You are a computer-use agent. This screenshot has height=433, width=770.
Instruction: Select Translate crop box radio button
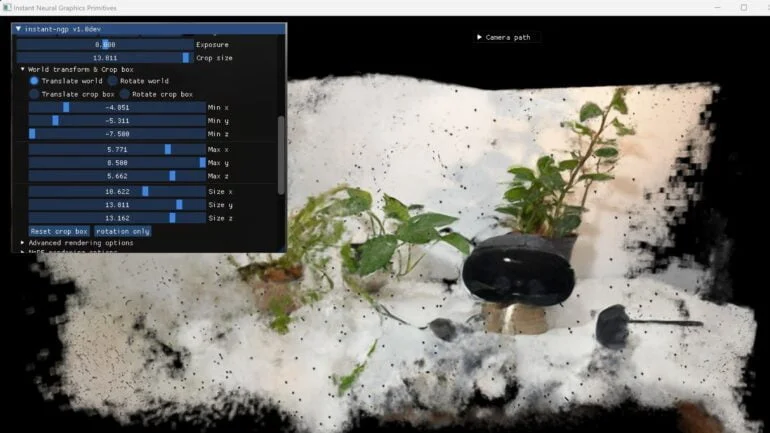click(34, 94)
